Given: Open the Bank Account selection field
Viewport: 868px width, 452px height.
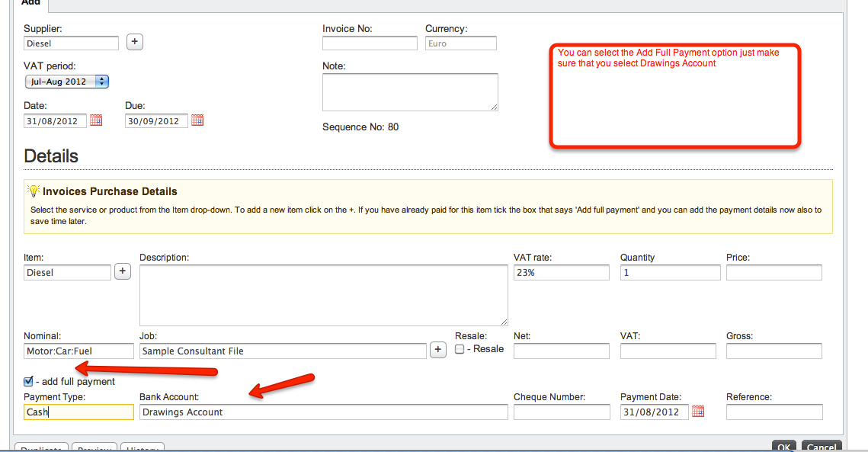Looking at the screenshot, I should click(x=323, y=412).
